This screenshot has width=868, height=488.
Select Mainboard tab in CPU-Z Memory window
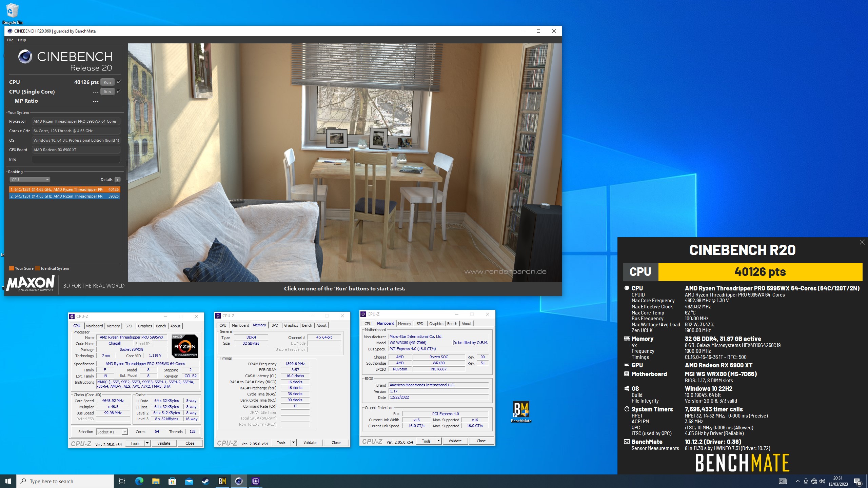tap(240, 325)
